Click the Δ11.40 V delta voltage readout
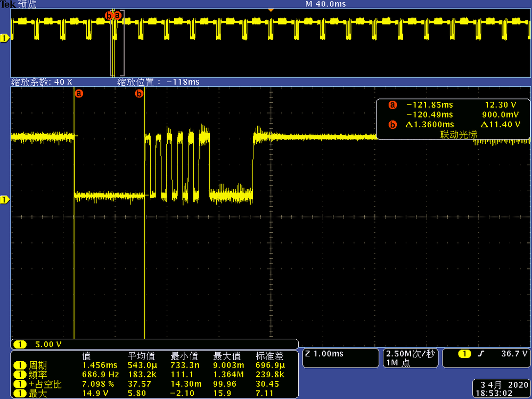Screen dimensions: 532x399 tap(501, 125)
